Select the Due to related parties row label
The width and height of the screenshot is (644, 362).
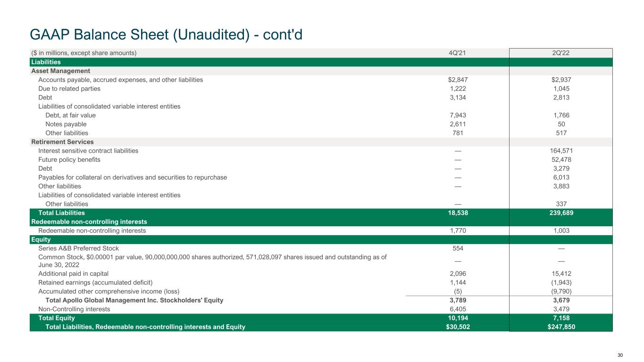point(69,89)
